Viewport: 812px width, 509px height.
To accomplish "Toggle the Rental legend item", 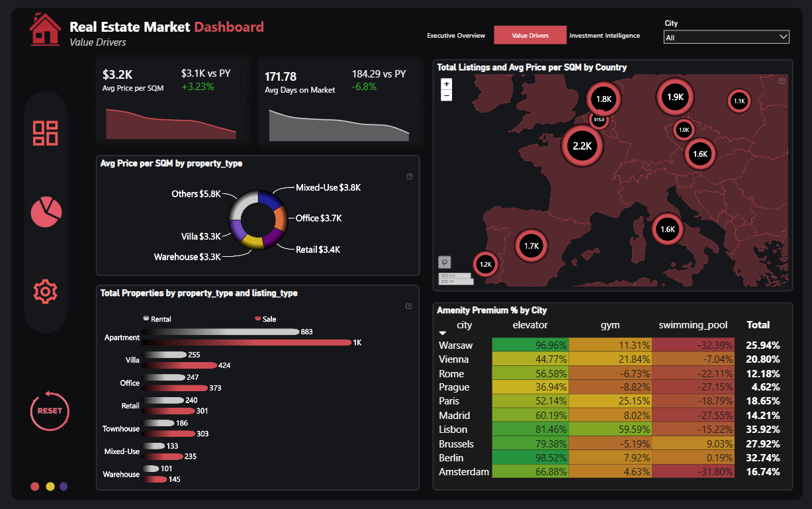I will [158, 319].
